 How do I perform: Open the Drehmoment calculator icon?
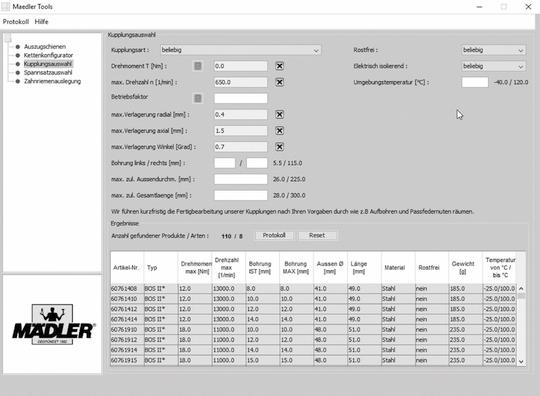coord(198,66)
